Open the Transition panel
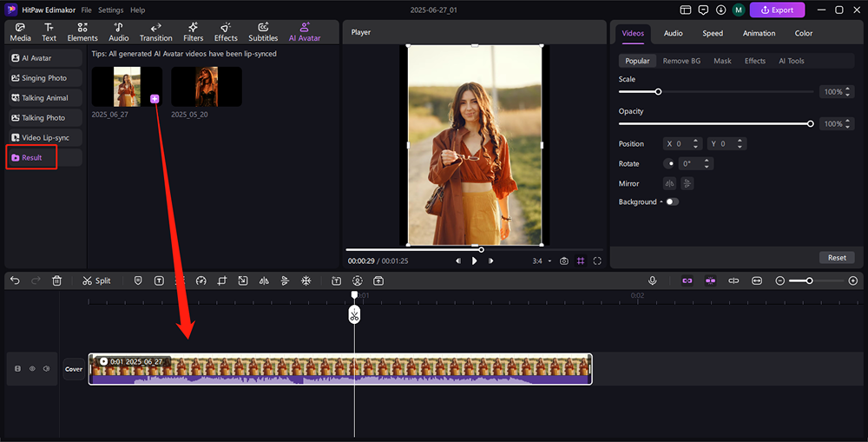Image resolution: width=868 pixels, height=442 pixels. pos(156,32)
